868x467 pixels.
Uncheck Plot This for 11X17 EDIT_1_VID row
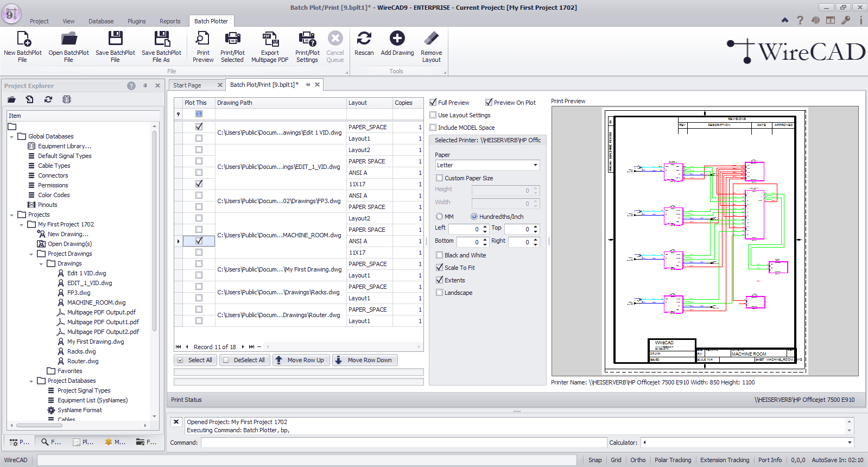point(199,184)
